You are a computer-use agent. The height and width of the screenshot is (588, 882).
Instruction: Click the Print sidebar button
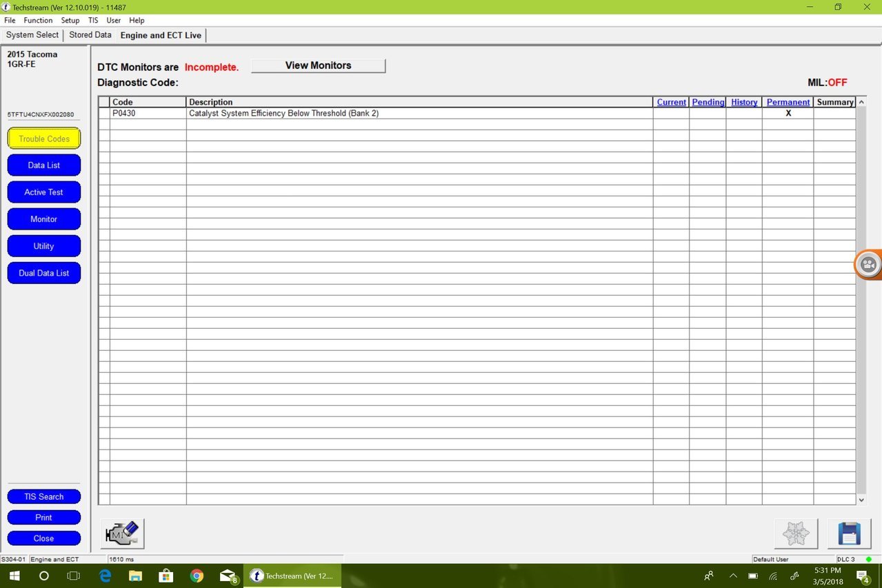pos(44,517)
